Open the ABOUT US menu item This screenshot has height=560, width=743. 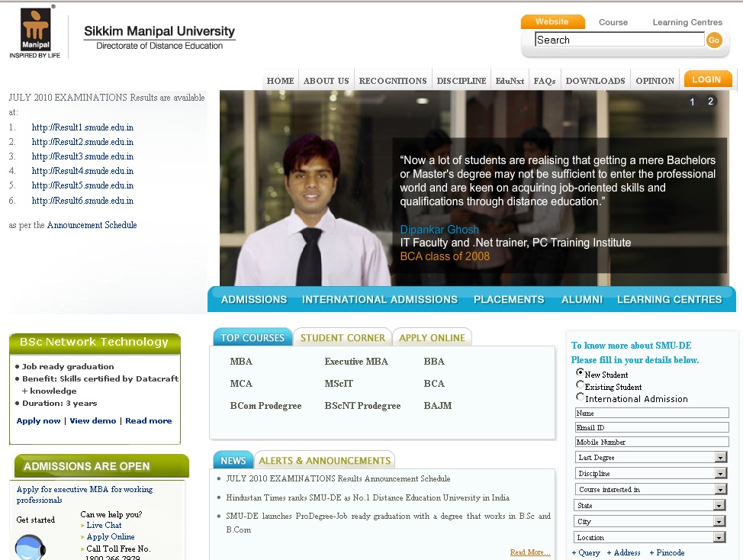click(326, 81)
